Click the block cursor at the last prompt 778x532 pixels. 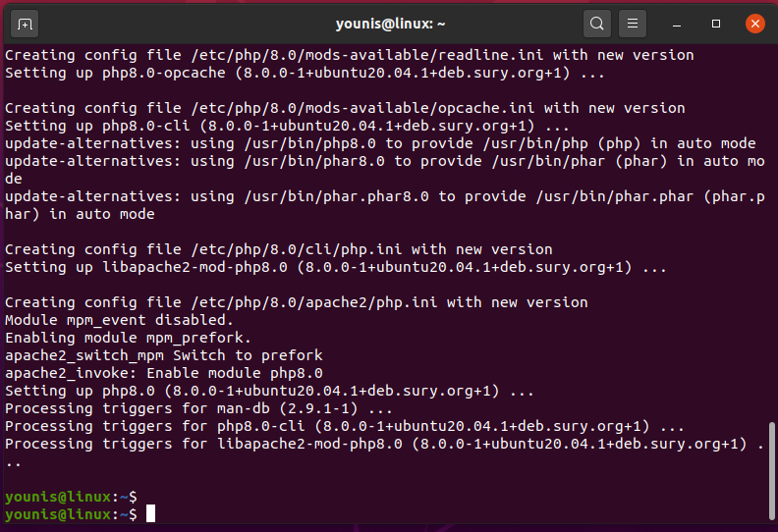(150, 514)
